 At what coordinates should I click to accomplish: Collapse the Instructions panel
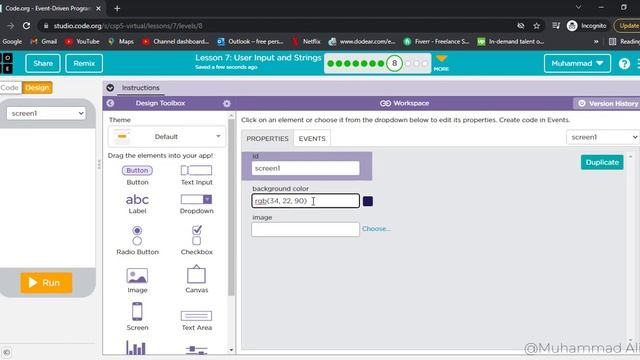click(110, 88)
